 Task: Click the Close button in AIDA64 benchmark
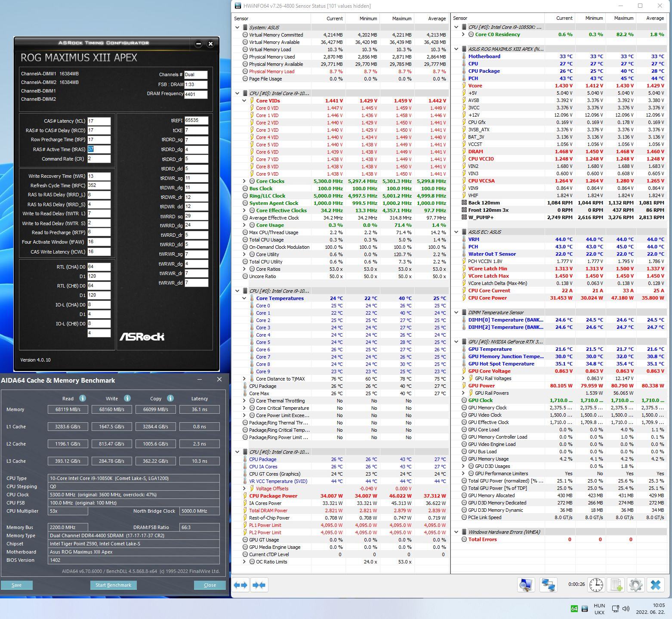pos(210,585)
